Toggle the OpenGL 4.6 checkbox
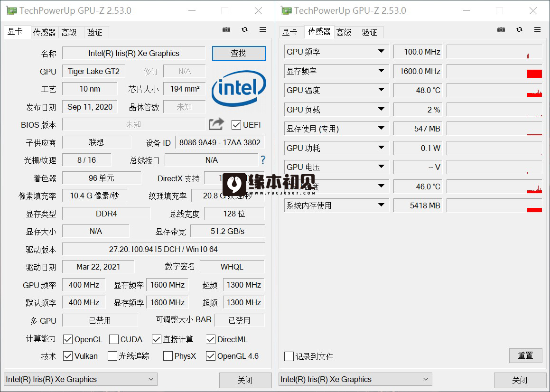This screenshot has width=550, height=392. [210, 356]
